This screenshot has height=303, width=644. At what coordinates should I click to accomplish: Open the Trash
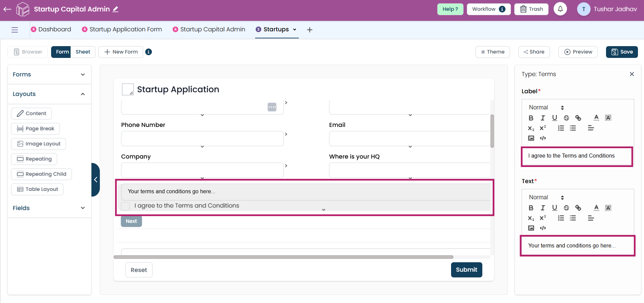tap(531, 9)
